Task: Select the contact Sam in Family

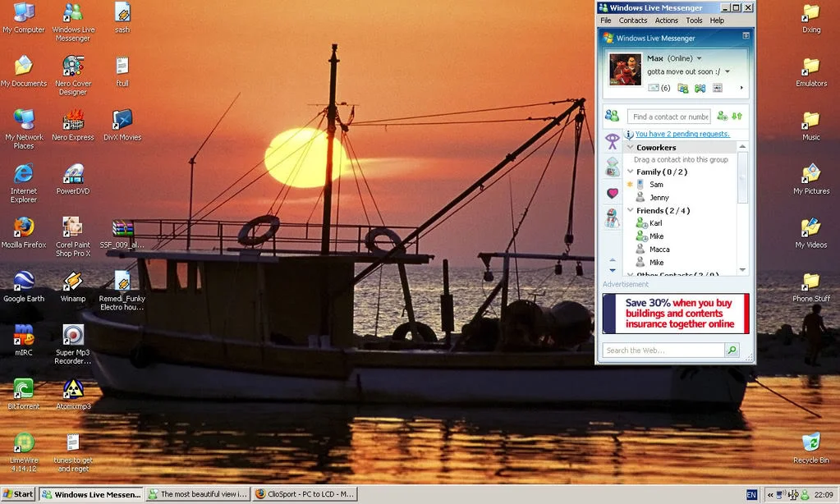Action: [656, 184]
